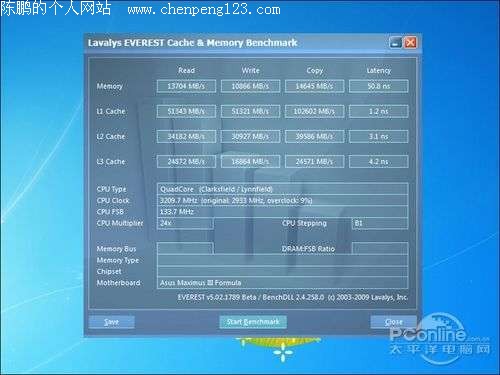
Task: Select the L2 Cache Copy value 39586 MB/s
Action: (314, 137)
